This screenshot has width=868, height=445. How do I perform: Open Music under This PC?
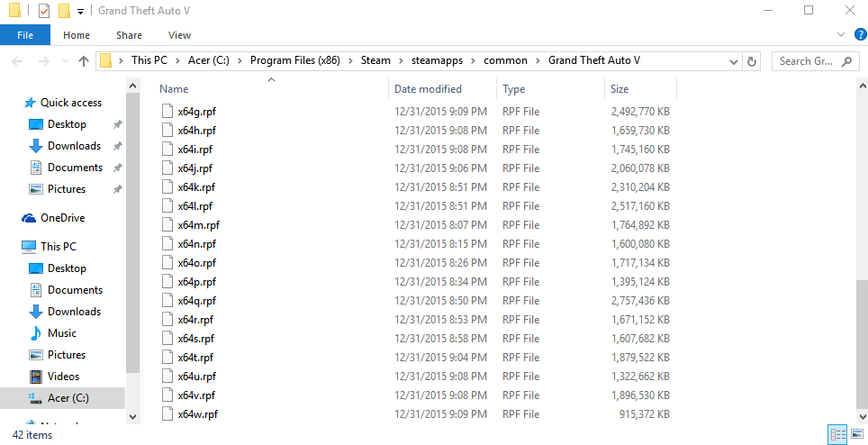(x=61, y=332)
